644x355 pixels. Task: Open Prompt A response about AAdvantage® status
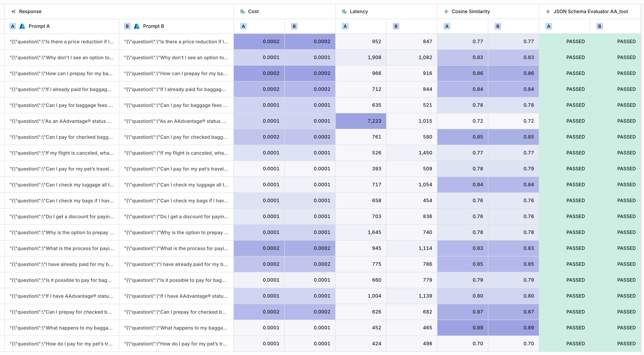(61, 121)
